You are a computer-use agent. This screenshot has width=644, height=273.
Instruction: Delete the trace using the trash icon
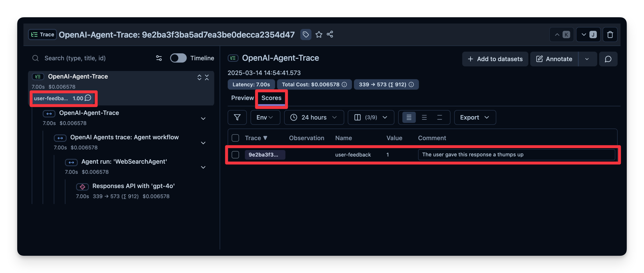610,34
